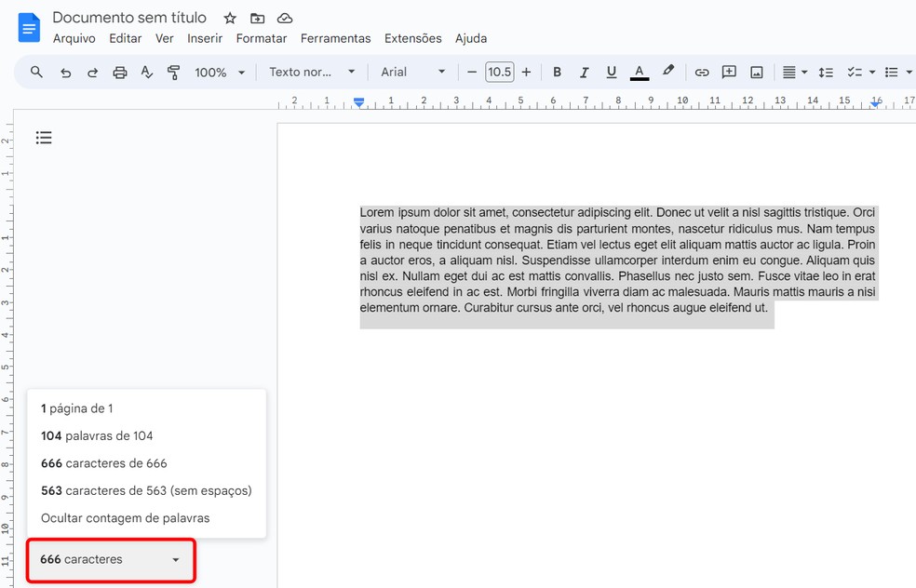Decrease font size with minus button
This screenshot has width=916, height=588.
[x=472, y=72]
